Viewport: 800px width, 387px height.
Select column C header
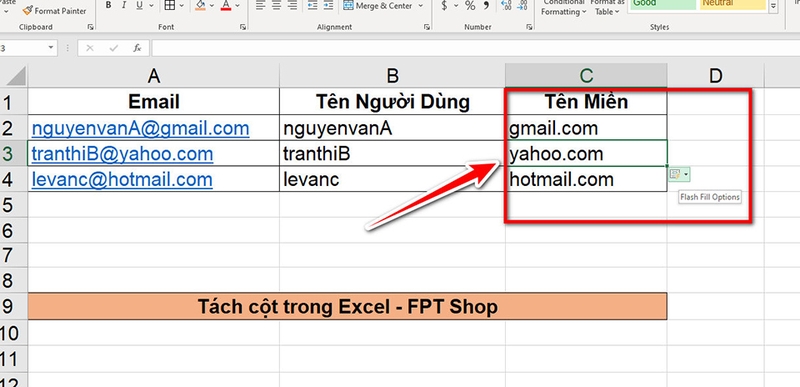586,76
